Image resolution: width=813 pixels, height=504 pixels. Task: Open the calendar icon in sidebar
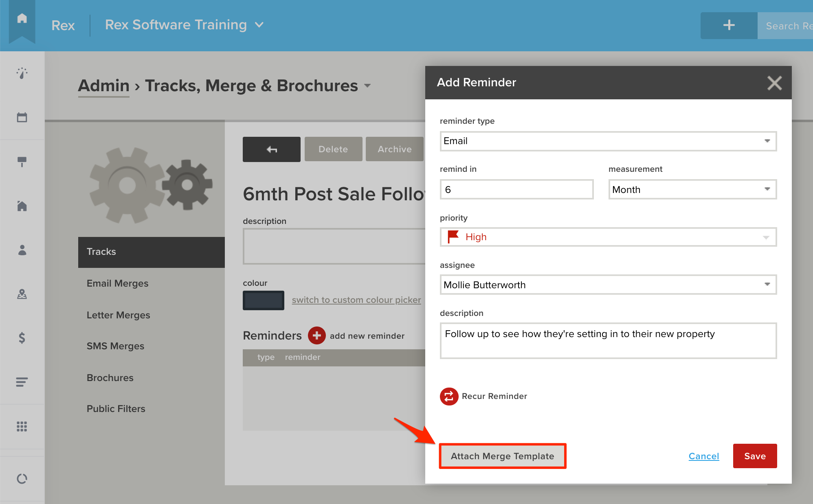[x=22, y=118]
